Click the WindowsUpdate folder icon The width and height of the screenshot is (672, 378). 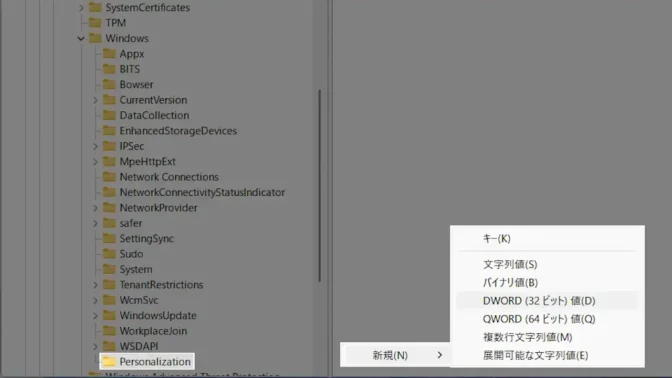tap(109, 315)
